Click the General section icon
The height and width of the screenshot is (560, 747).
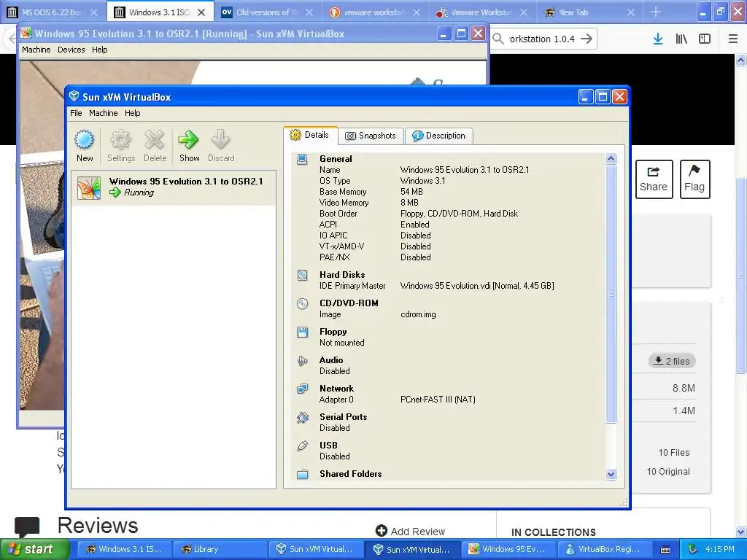pos(302,159)
